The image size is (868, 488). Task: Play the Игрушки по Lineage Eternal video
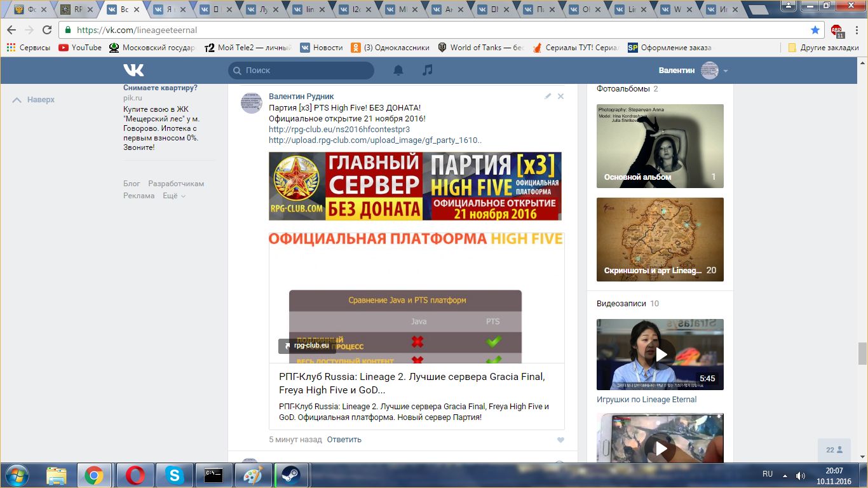click(x=660, y=355)
